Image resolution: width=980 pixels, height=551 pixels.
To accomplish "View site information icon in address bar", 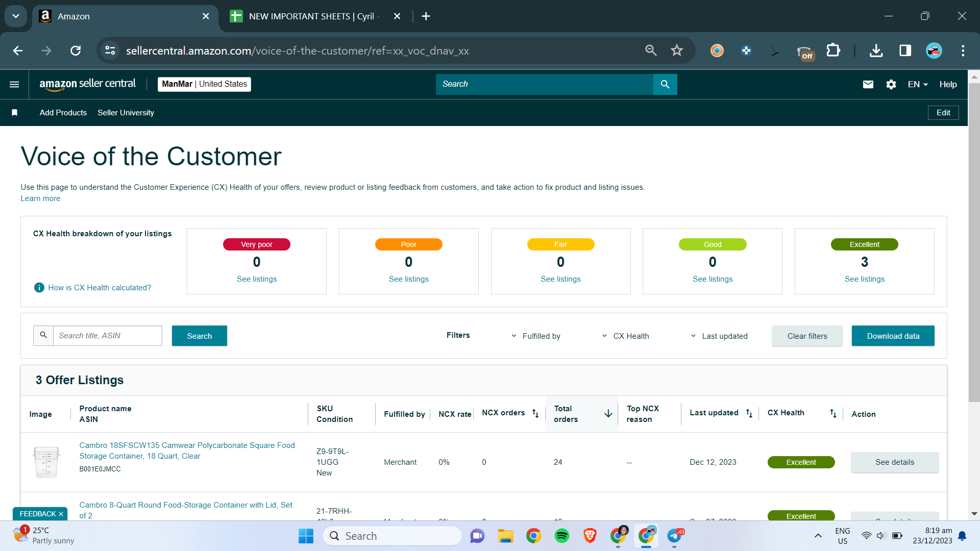I will 110,51.
